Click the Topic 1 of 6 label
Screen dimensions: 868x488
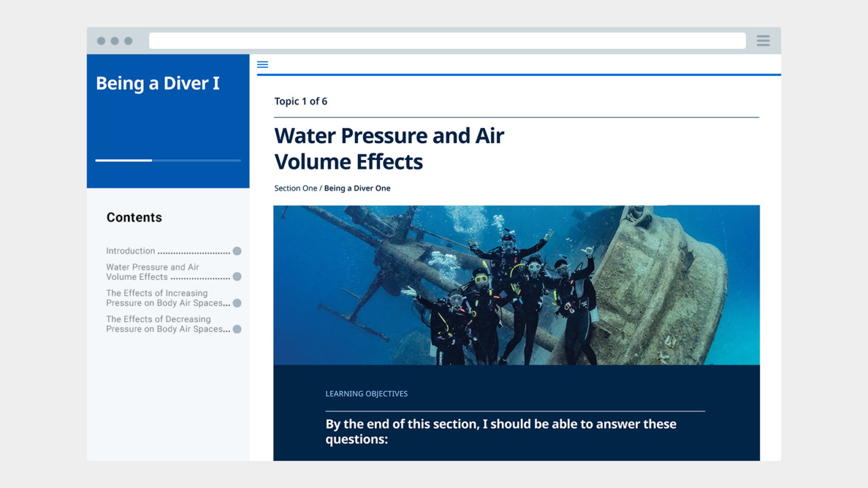(x=300, y=101)
